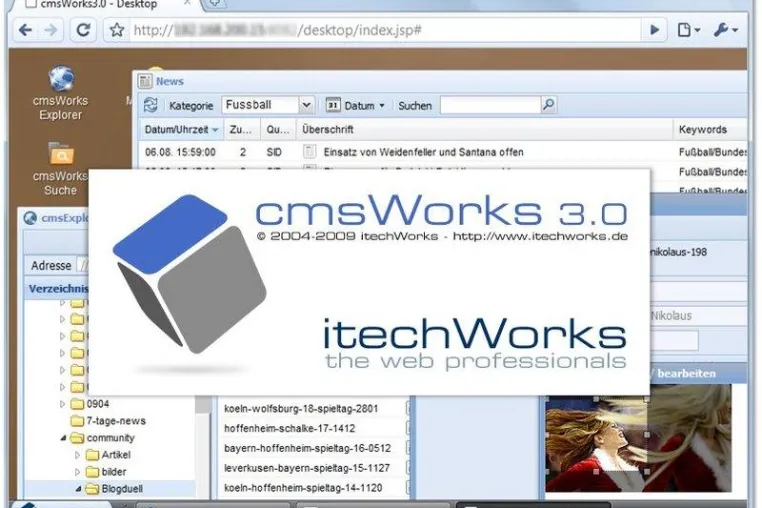Select file koeln-wolfsburg-18-spieltag-2801

[x=301, y=409]
